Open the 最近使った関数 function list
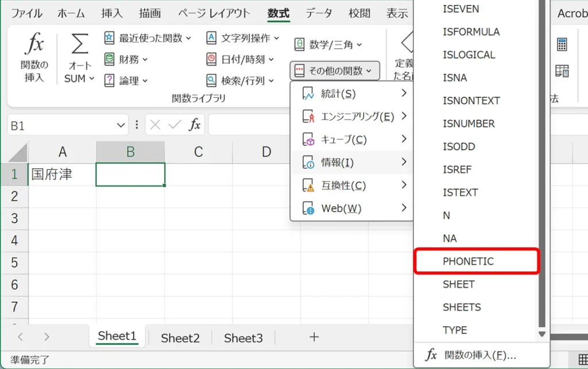Viewport: 588px width, 369px height. point(144,38)
